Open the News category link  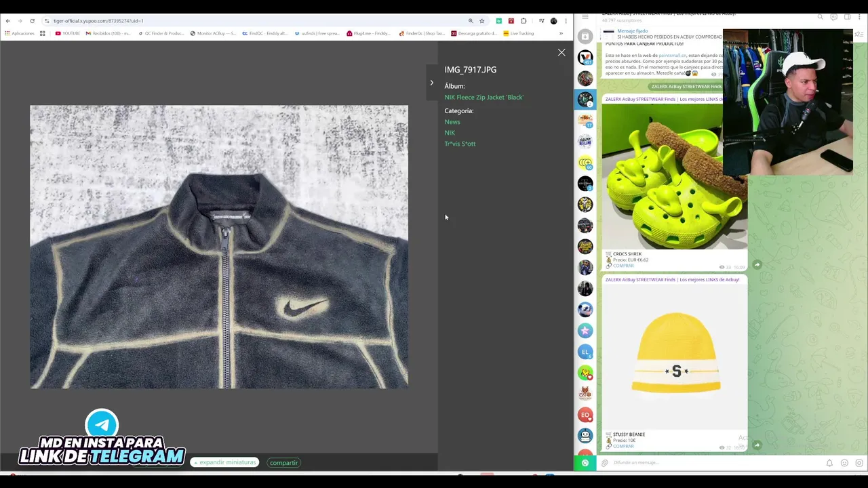tap(452, 122)
